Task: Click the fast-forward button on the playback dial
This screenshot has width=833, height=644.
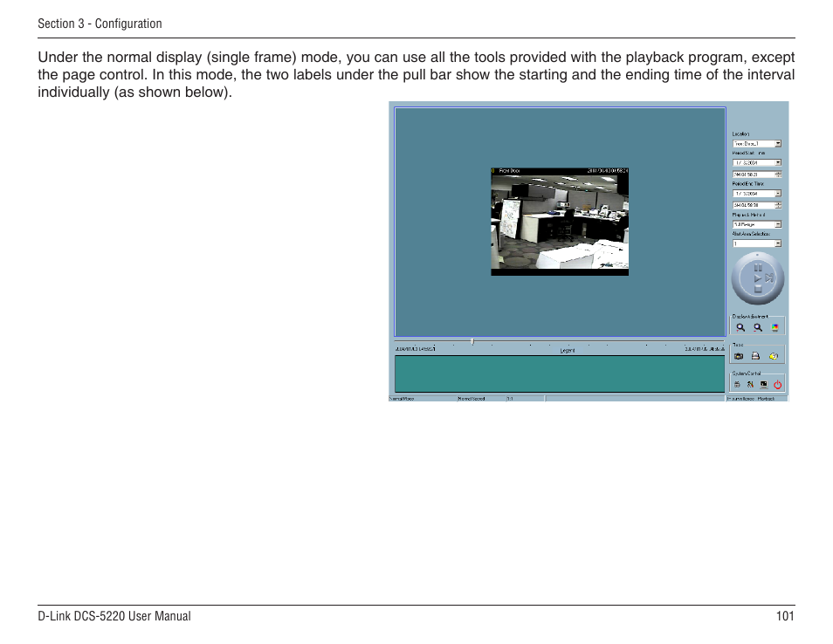Action: pyautogui.click(x=769, y=277)
